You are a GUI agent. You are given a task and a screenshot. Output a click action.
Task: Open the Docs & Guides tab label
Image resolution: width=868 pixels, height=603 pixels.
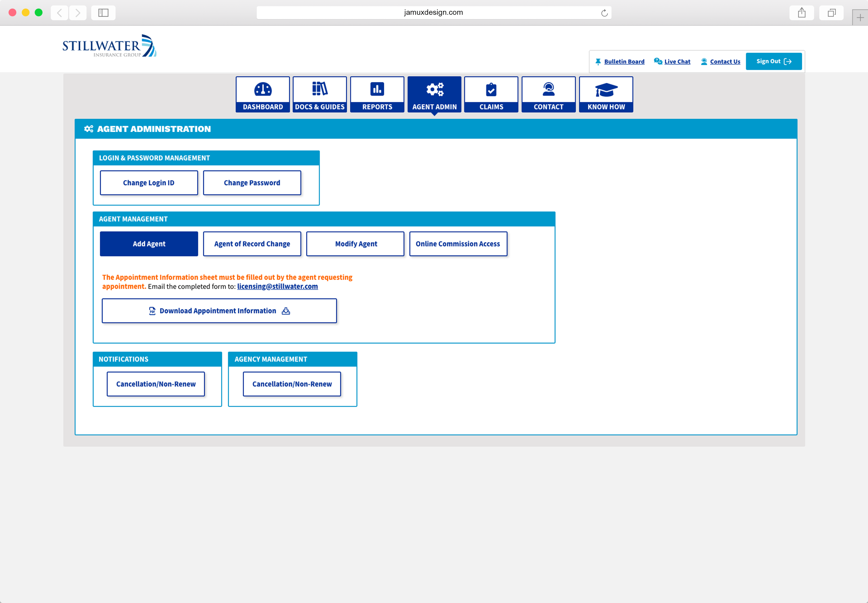[320, 107]
